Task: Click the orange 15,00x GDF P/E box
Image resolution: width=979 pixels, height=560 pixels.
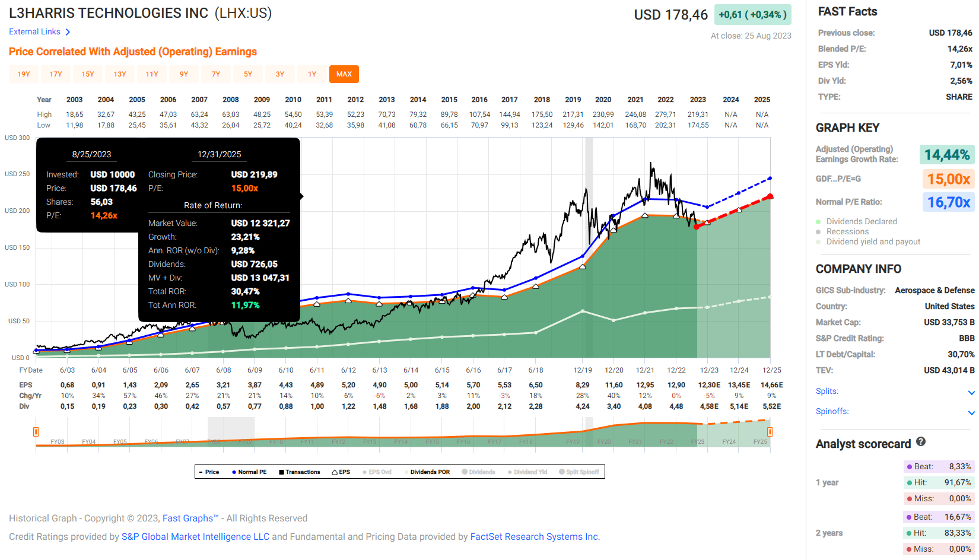Action: 948,179
